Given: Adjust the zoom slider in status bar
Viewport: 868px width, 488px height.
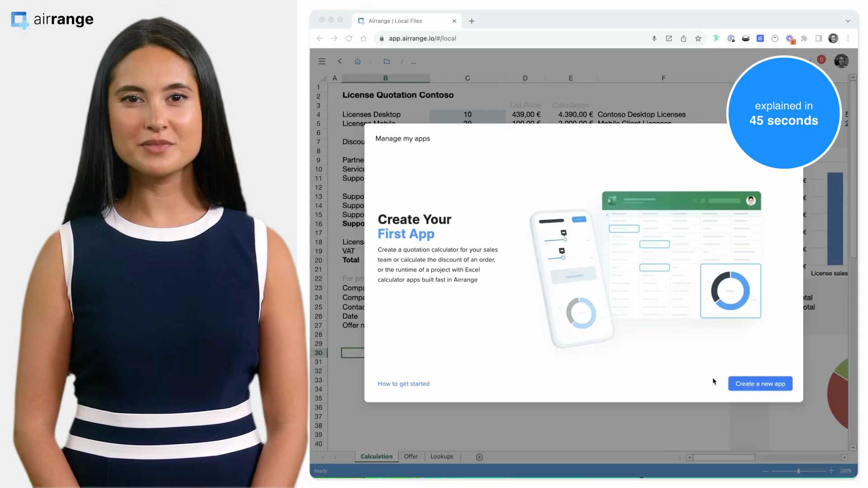Looking at the screenshot, I should tap(798, 471).
